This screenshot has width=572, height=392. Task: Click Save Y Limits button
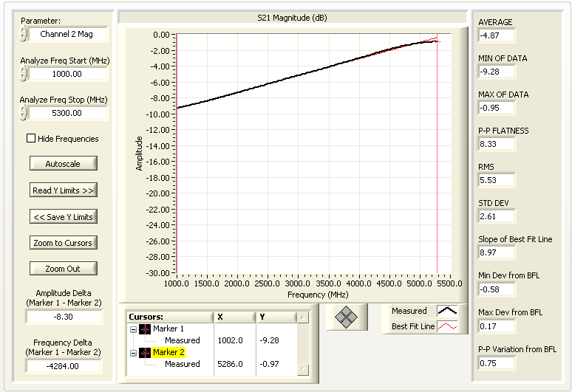tap(63, 217)
